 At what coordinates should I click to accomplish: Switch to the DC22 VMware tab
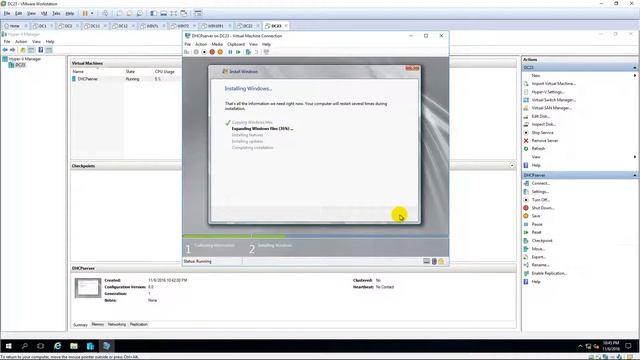click(x=247, y=26)
